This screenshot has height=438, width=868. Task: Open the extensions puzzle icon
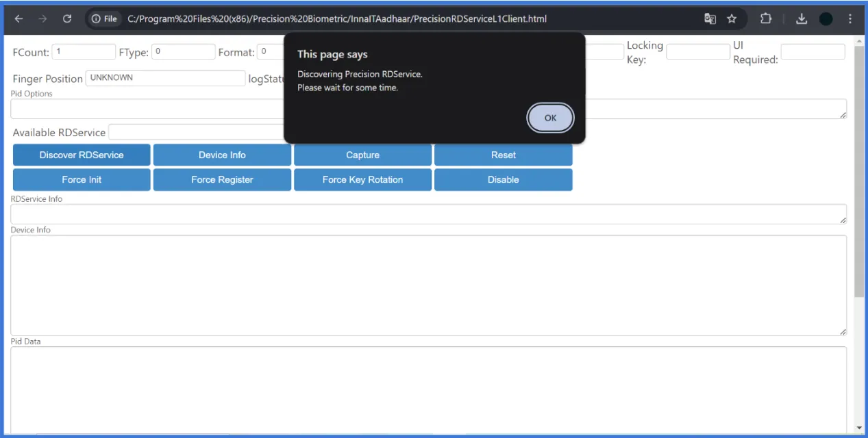766,19
